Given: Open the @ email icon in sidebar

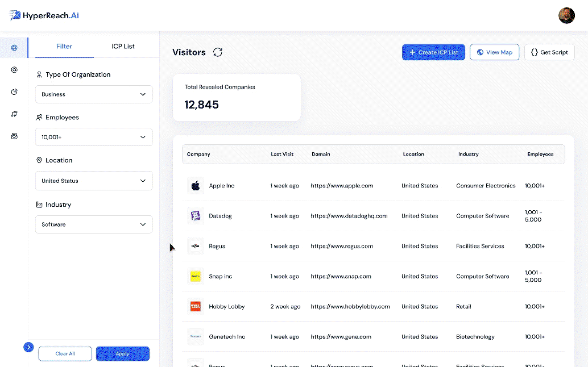Looking at the screenshot, I should (x=14, y=70).
